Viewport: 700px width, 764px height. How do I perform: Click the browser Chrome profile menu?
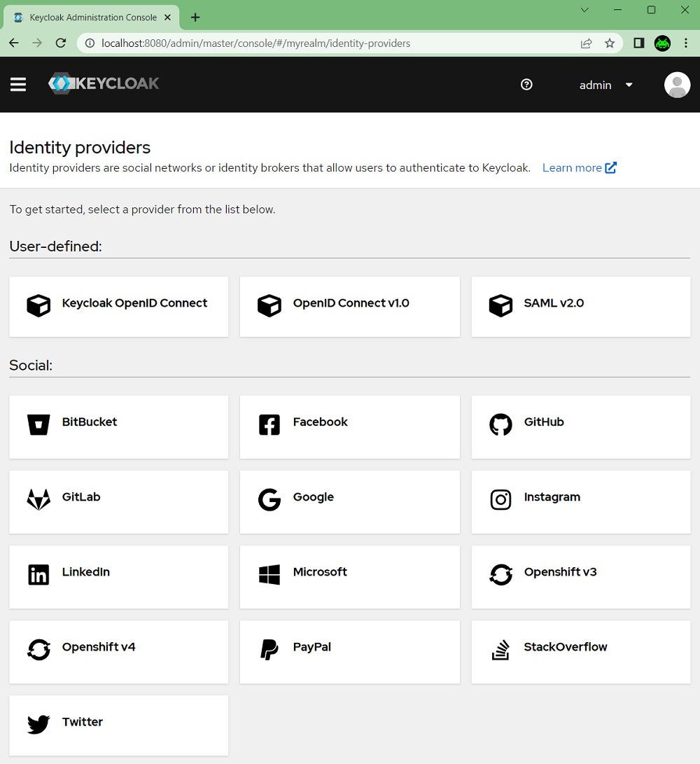coord(662,43)
